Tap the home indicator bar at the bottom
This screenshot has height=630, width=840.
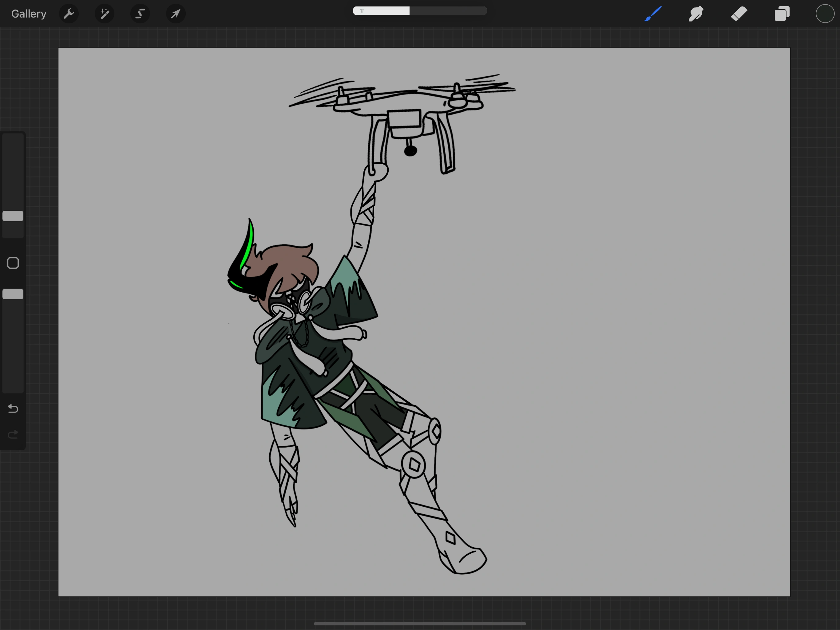pyautogui.click(x=420, y=624)
